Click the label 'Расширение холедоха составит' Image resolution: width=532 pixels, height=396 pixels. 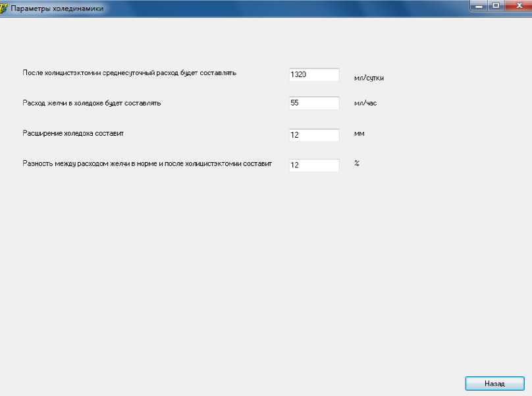73,133
